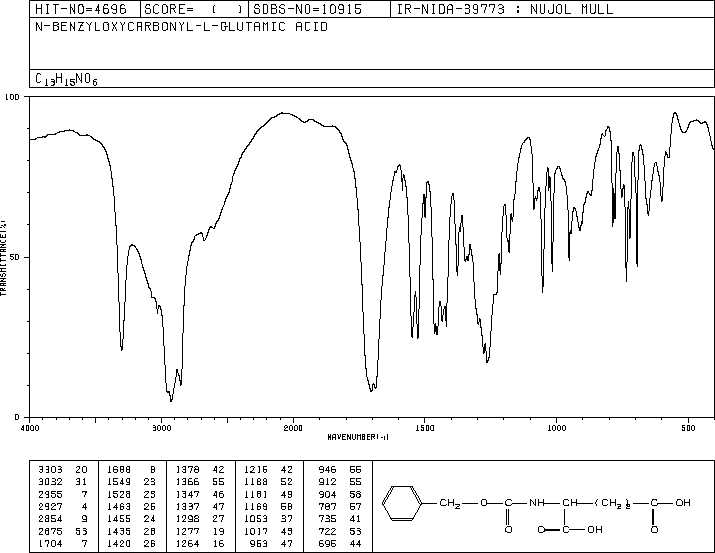
Task: Select IR-NIDA-39773 : NUJOL MULL label
Action: click(505, 9)
